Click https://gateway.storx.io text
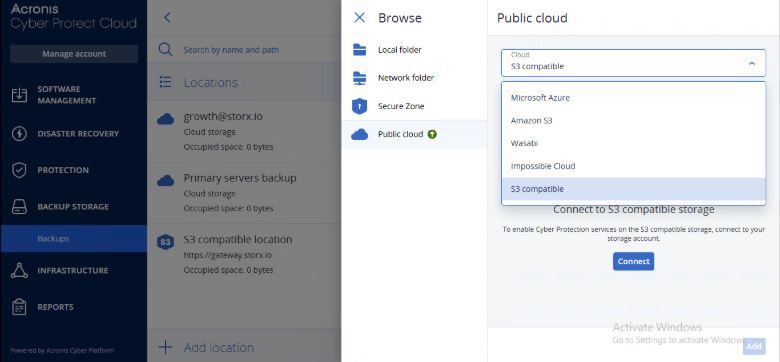The image size is (780, 362). [228, 256]
